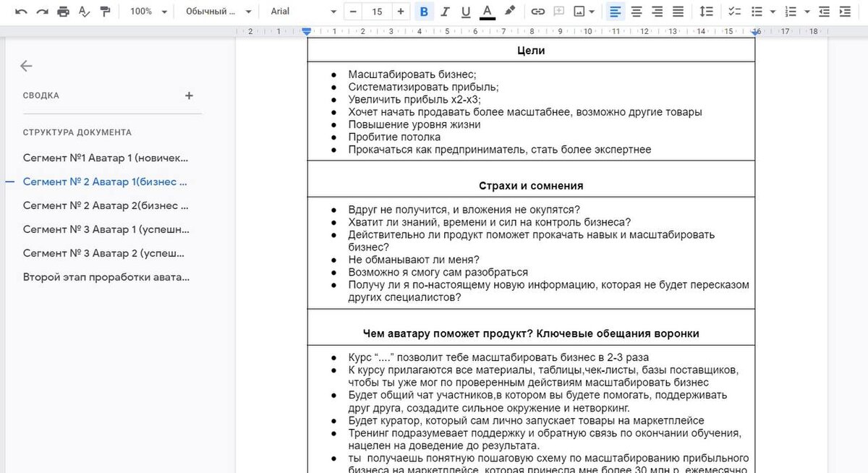Viewport: 868px width, 473px height.
Task: Apply a checklist
Action: click(x=734, y=11)
